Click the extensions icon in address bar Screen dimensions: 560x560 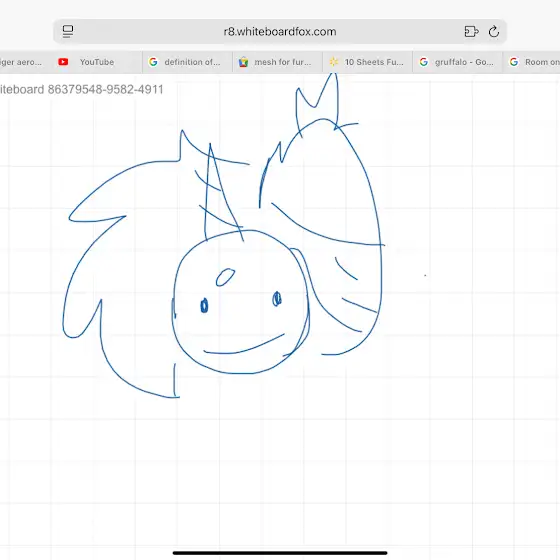[471, 31]
